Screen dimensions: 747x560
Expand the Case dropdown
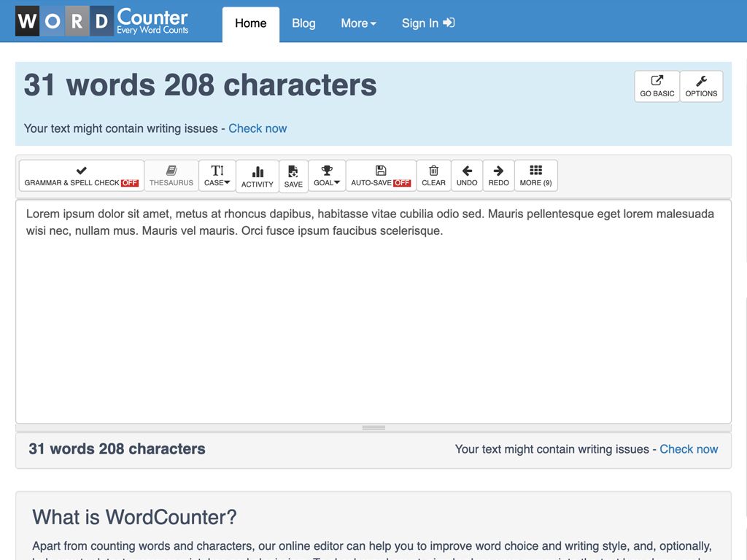click(217, 176)
